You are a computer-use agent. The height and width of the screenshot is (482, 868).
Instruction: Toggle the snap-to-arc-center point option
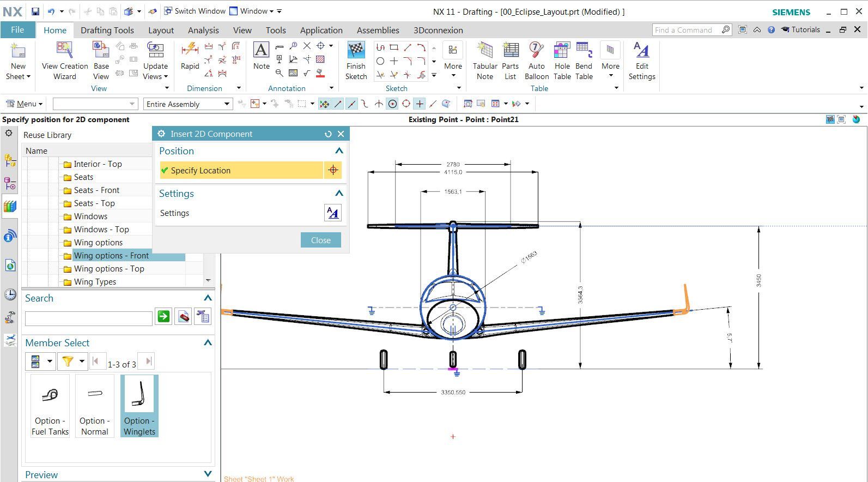pos(392,104)
